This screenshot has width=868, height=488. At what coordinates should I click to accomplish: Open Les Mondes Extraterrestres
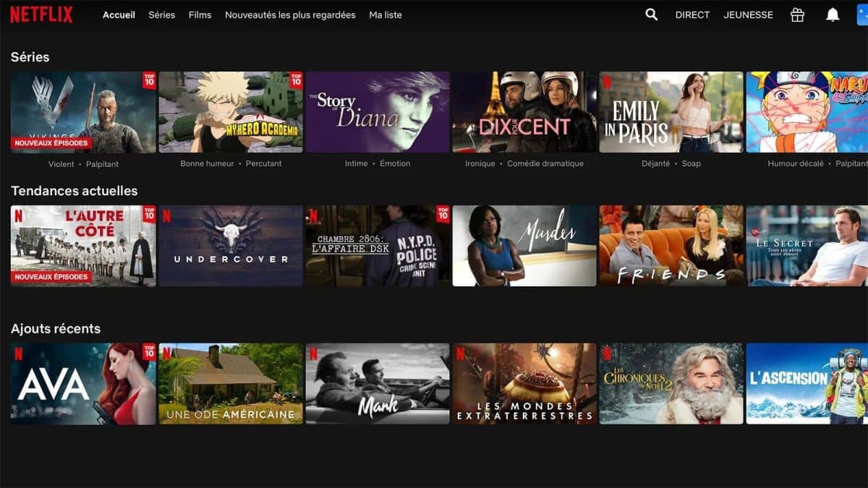click(524, 384)
